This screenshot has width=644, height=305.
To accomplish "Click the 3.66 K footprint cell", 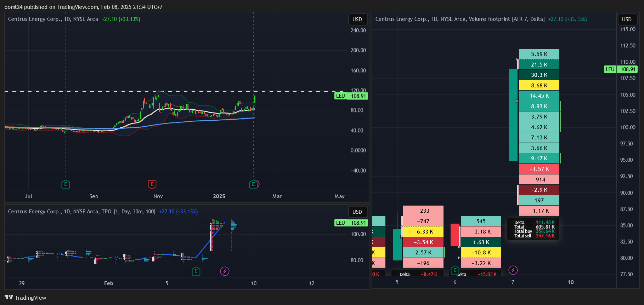I will point(539,148).
